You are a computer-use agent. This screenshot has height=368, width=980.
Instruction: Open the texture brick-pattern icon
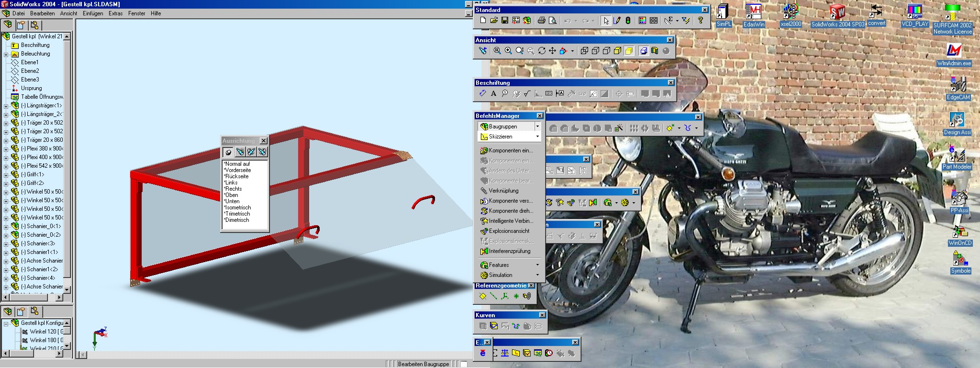654,20
